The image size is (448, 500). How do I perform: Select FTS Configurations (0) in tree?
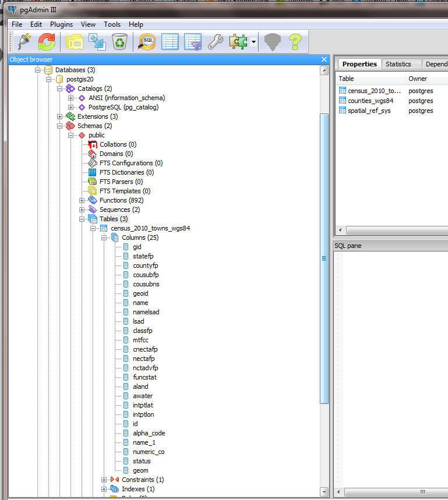click(131, 163)
